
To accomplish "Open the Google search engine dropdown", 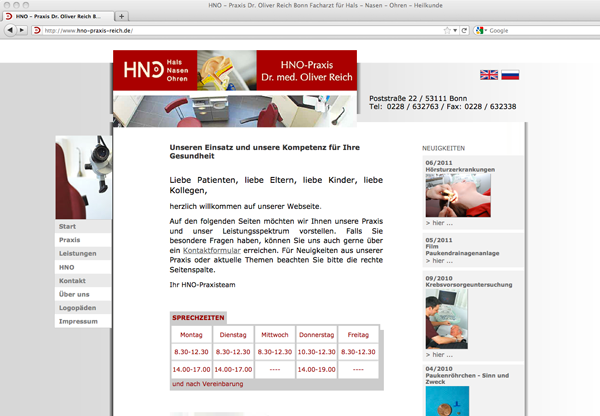I will [x=482, y=31].
